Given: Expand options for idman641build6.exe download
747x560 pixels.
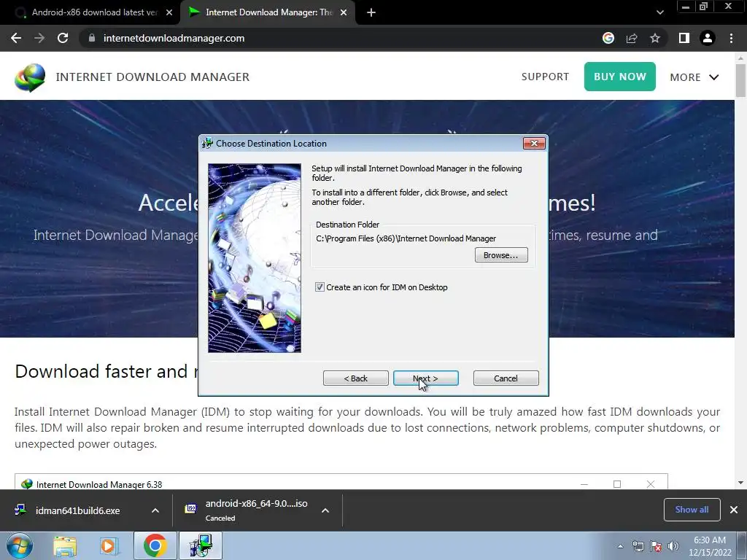Looking at the screenshot, I should point(155,510).
